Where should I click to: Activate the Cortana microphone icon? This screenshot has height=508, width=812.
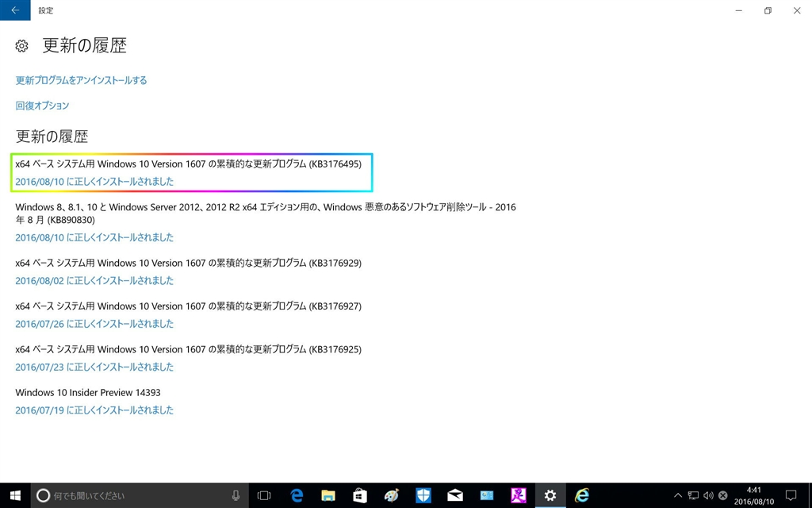point(236,495)
